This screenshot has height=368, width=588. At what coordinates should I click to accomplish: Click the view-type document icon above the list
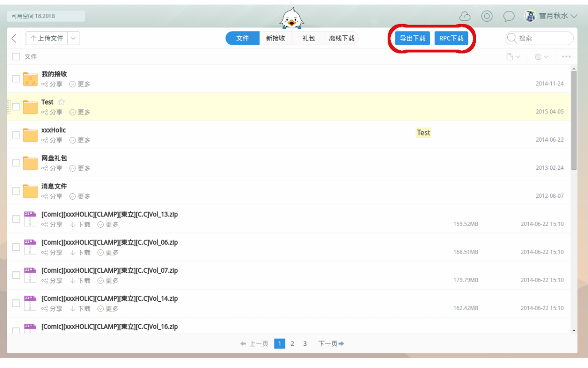pos(510,56)
